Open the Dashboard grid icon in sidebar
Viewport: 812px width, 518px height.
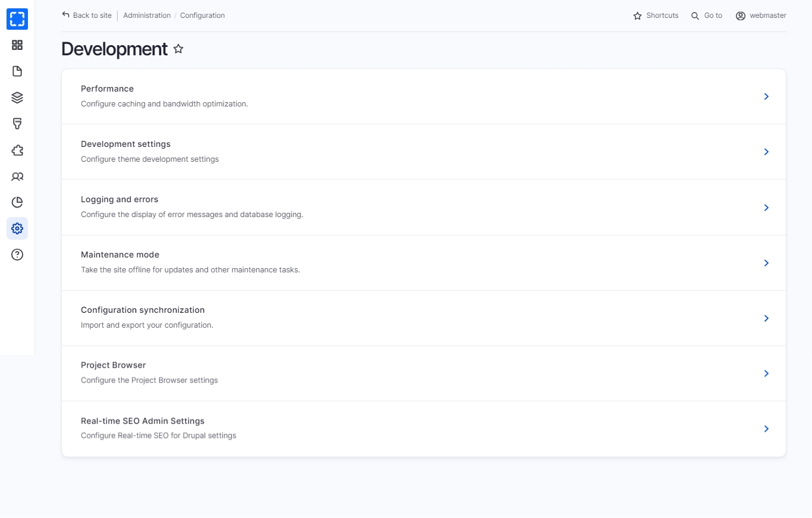click(x=17, y=45)
